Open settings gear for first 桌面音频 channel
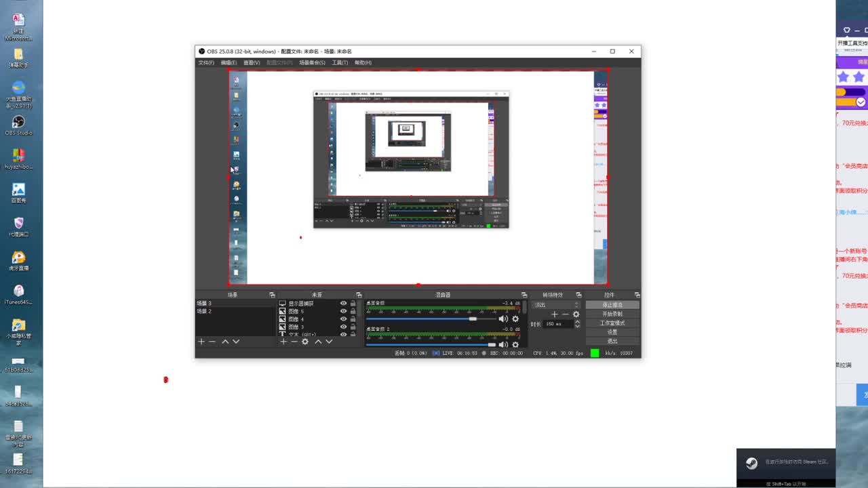 coord(515,319)
